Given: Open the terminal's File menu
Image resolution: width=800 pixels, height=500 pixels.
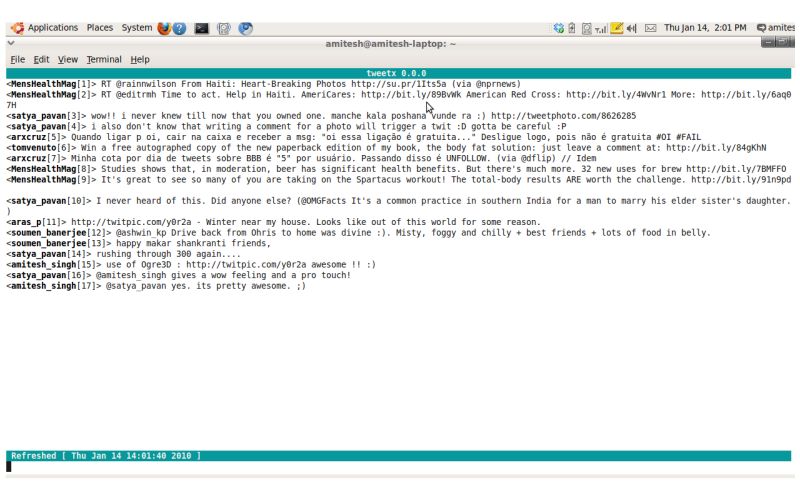Looking at the screenshot, I should [17, 60].
